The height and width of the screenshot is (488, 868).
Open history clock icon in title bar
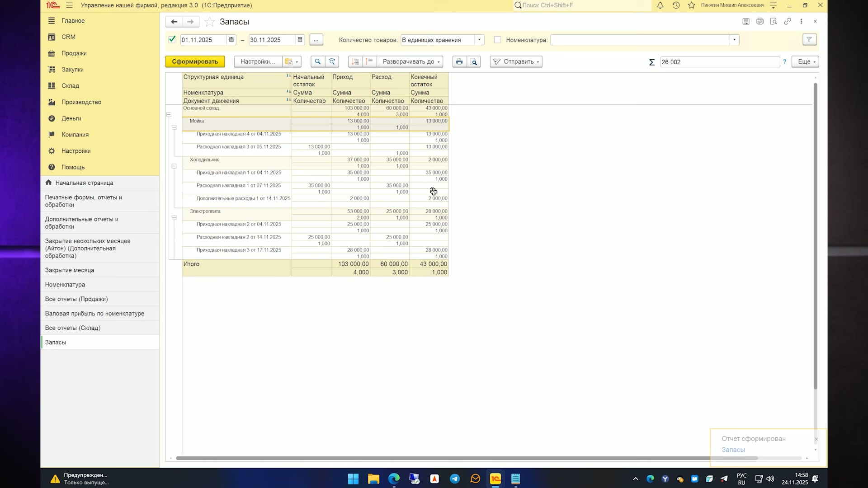[x=676, y=5]
